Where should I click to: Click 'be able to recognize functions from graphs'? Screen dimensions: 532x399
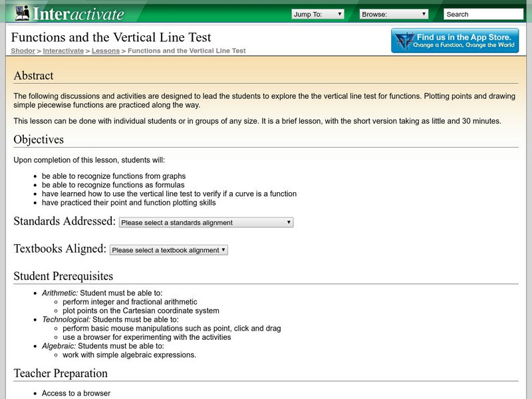pyautogui.click(x=114, y=176)
